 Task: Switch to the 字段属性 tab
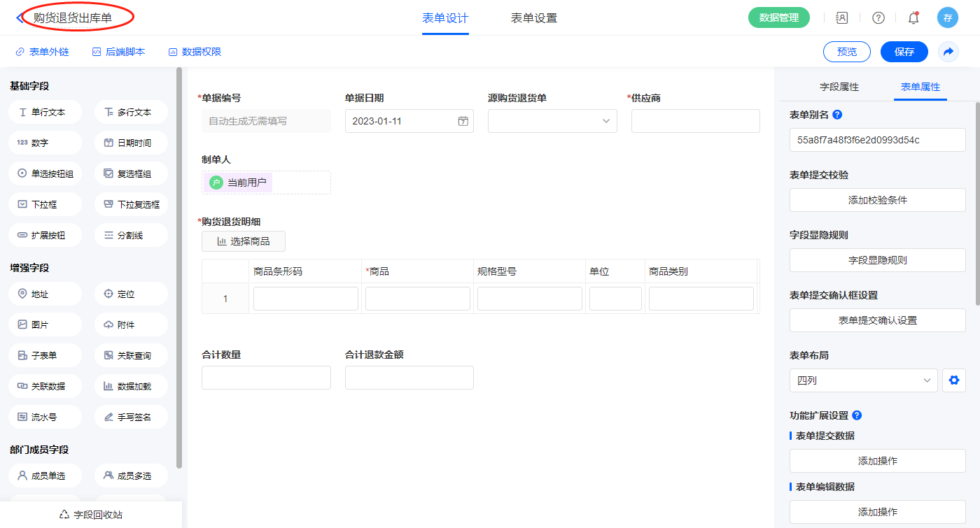(x=839, y=87)
